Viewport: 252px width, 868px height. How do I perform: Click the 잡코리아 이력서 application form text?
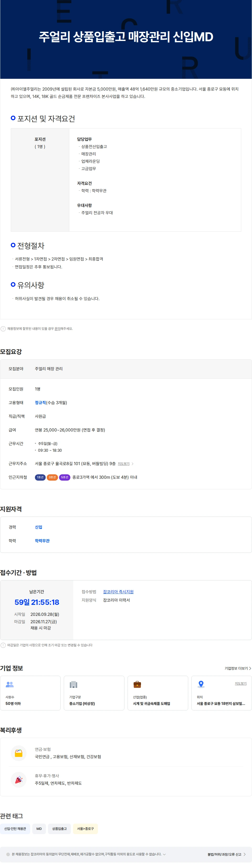pos(116,600)
